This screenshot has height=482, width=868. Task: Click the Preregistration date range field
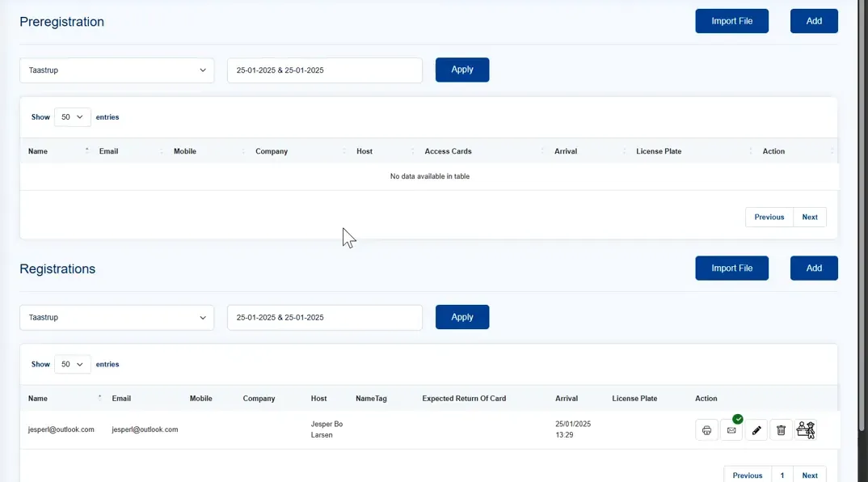[x=325, y=70]
